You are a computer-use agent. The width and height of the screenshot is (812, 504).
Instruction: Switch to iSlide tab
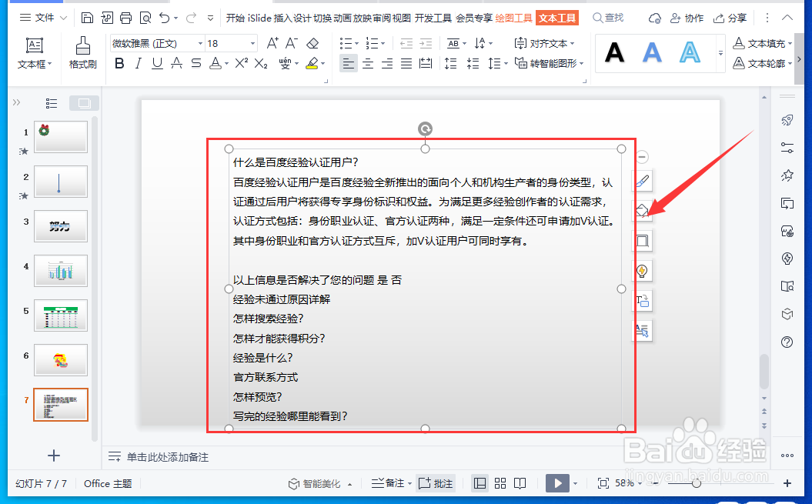[259, 18]
